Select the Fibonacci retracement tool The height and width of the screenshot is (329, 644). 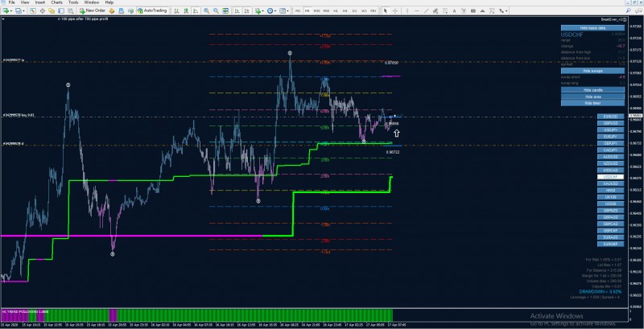point(445,10)
